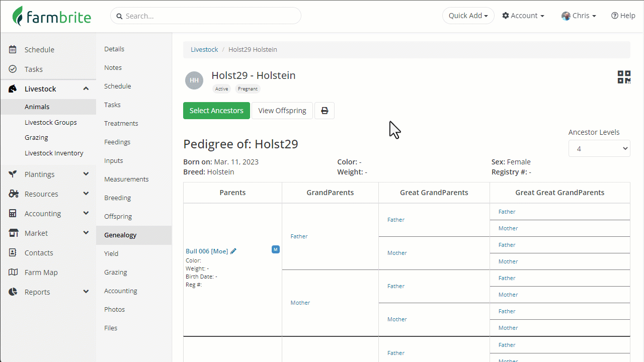This screenshot has height=362, width=644.
Task: Open the Breeding tab
Action: pos(117,198)
